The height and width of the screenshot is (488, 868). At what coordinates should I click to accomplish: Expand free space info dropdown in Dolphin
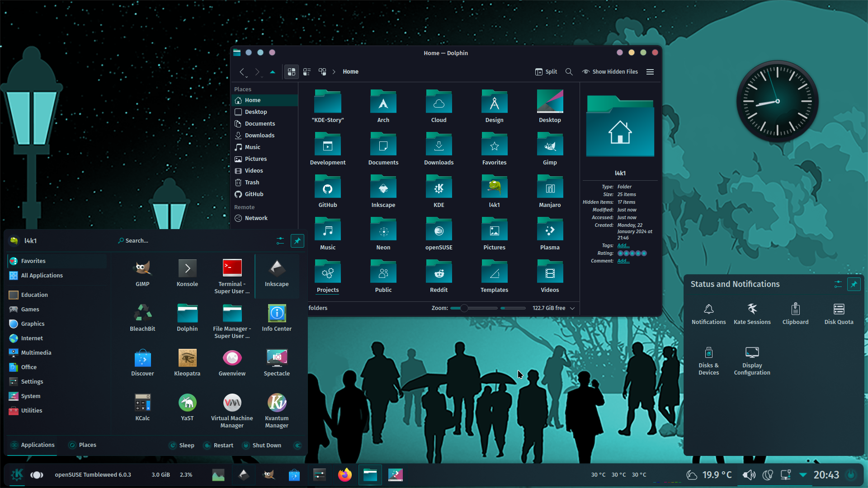click(x=572, y=308)
